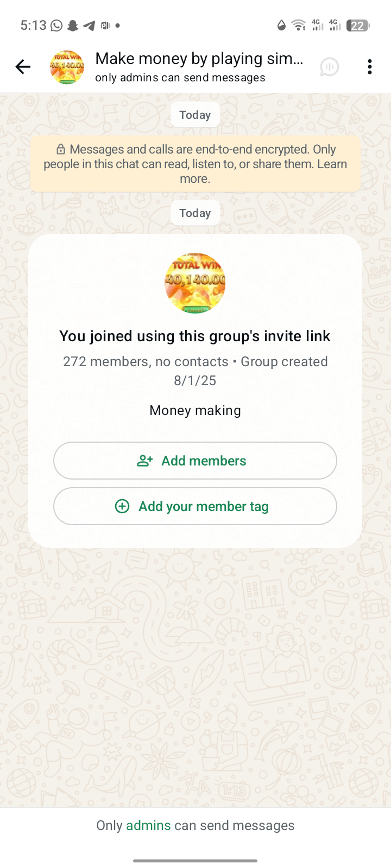The height and width of the screenshot is (868, 391).
Task: Tap the large group picture in card
Action: pyautogui.click(x=195, y=283)
